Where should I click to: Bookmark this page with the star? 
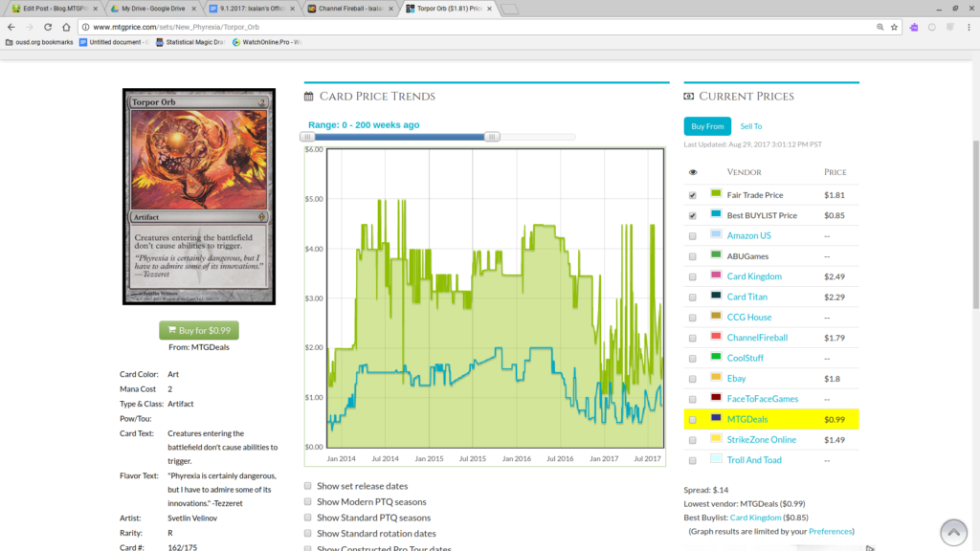[895, 27]
